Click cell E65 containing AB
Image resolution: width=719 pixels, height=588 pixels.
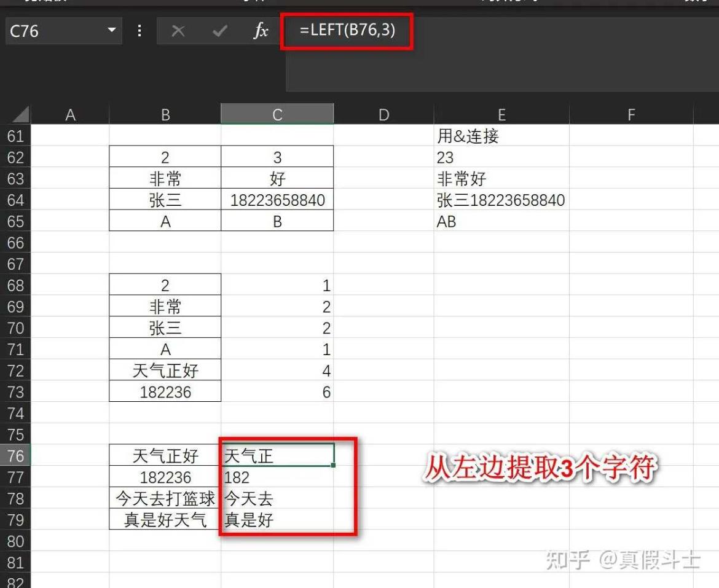(501, 221)
